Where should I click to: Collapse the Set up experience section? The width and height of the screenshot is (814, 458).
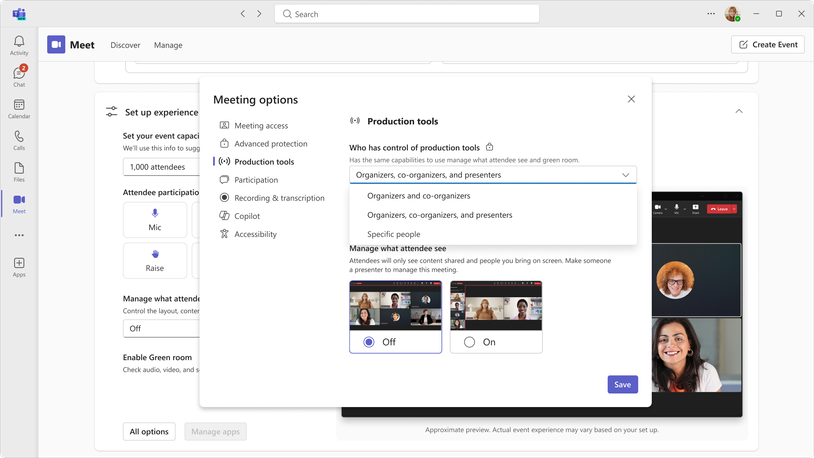pyautogui.click(x=739, y=111)
